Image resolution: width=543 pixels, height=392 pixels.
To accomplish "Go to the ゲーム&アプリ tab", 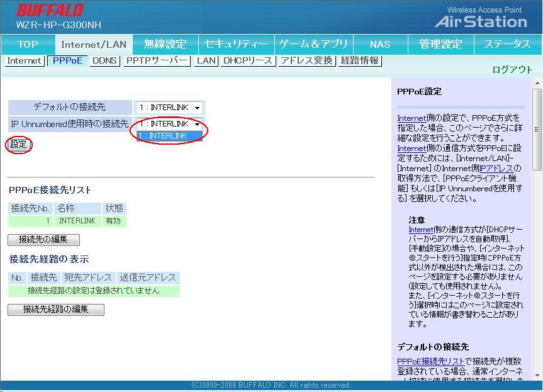I will [313, 44].
